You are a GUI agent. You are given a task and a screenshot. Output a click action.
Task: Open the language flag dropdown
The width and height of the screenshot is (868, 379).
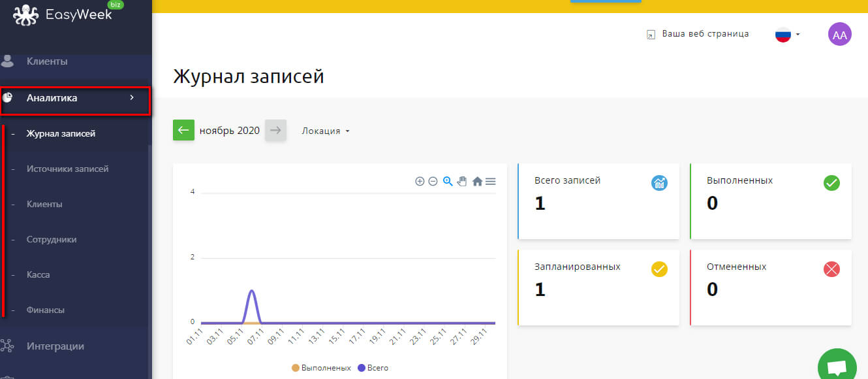pos(787,35)
